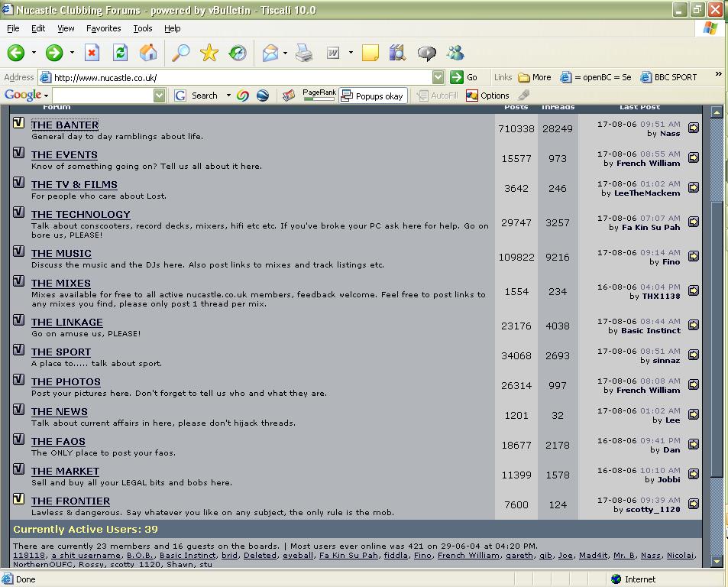Toggle the Popups okay blocker button
The width and height of the screenshot is (728, 587).
tap(372, 96)
